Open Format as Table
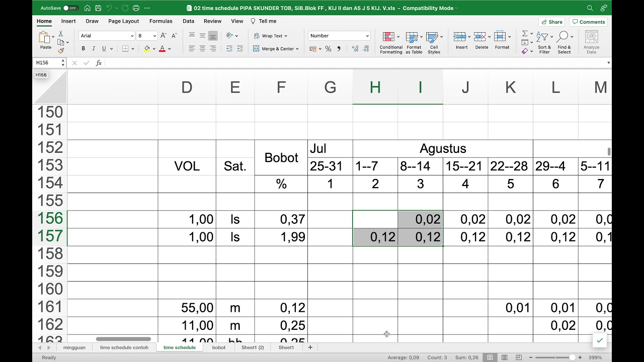The image size is (644, 362). [414, 43]
